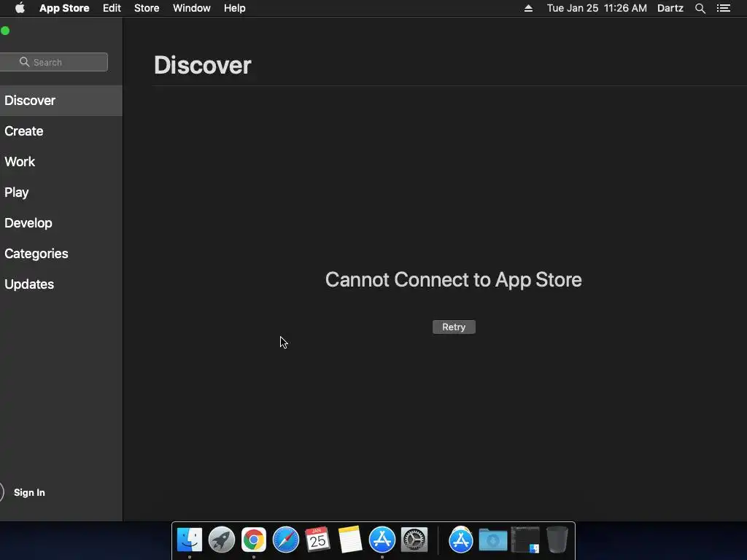The width and height of the screenshot is (747, 560).
Task: Click the eject icon in menu bar
Action: click(528, 8)
